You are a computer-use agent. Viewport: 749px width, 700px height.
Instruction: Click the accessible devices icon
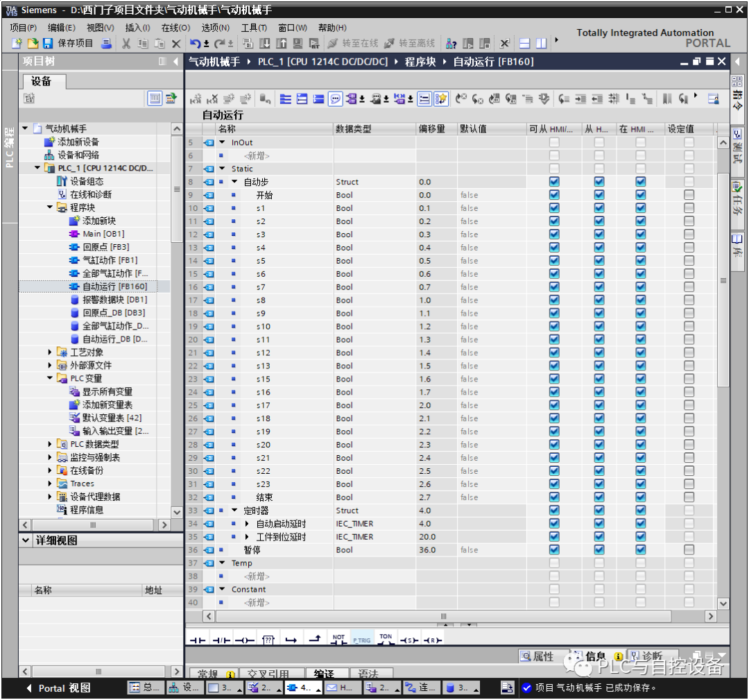coord(451,44)
